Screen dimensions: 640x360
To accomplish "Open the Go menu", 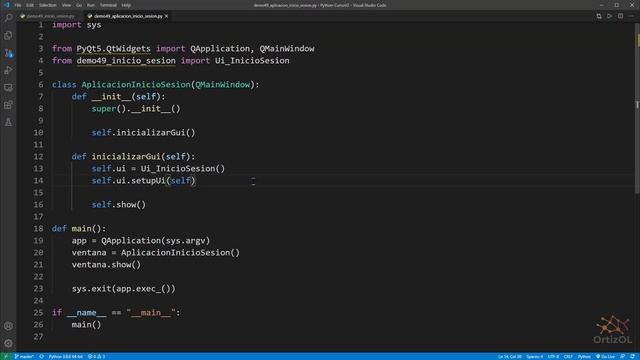I will coord(79,5).
